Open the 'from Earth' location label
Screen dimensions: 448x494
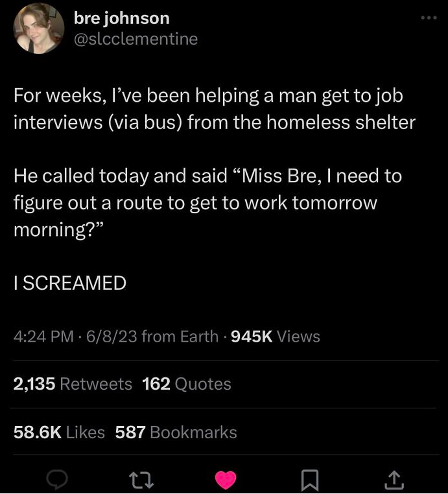click(x=180, y=336)
